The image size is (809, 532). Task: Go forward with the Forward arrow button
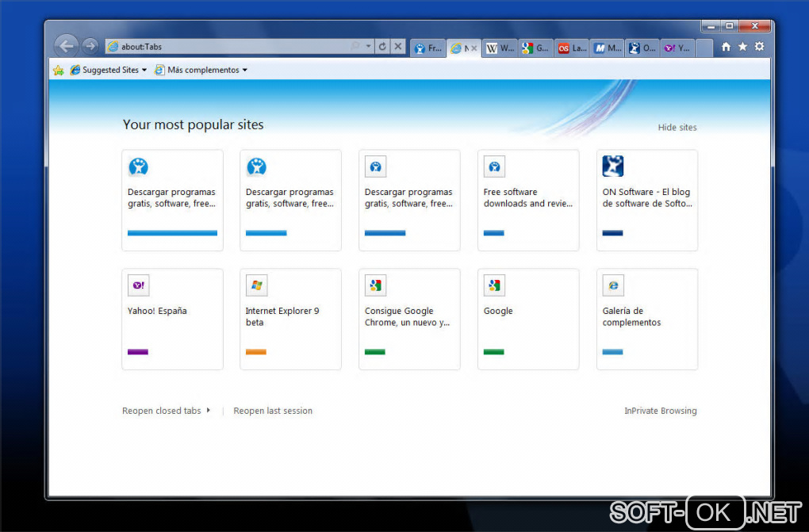point(90,47)
